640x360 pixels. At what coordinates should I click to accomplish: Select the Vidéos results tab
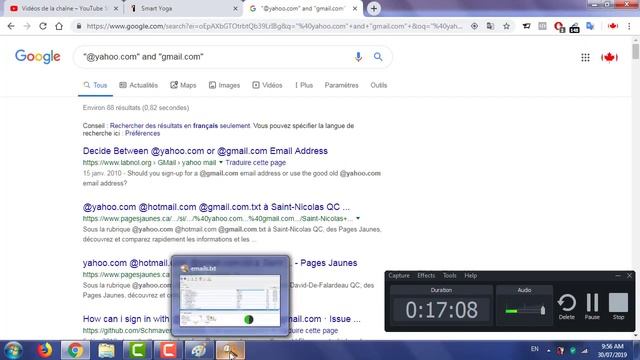(x=267, y=85)
